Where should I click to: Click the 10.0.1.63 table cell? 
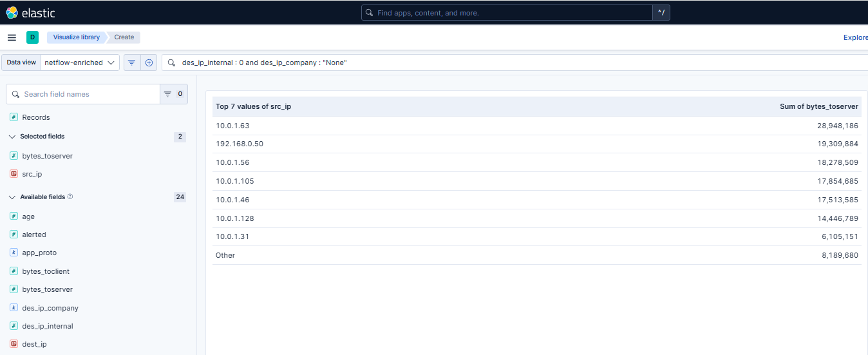click(232, 126)
